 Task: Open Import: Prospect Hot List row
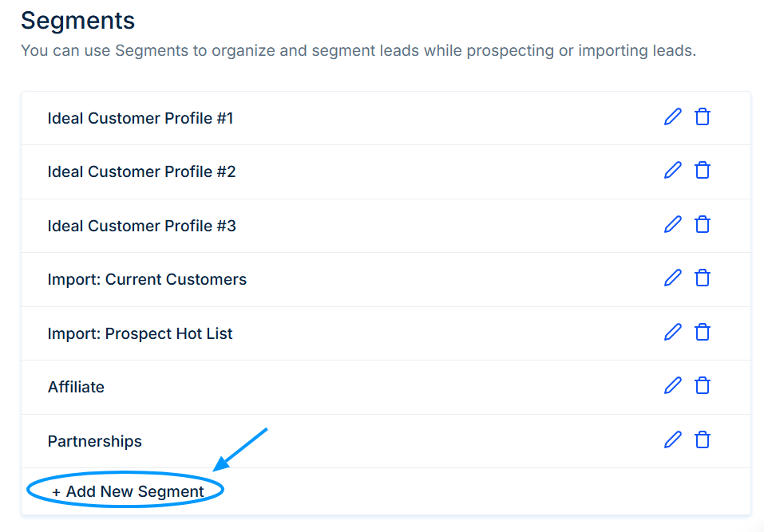tap(386, 333)
